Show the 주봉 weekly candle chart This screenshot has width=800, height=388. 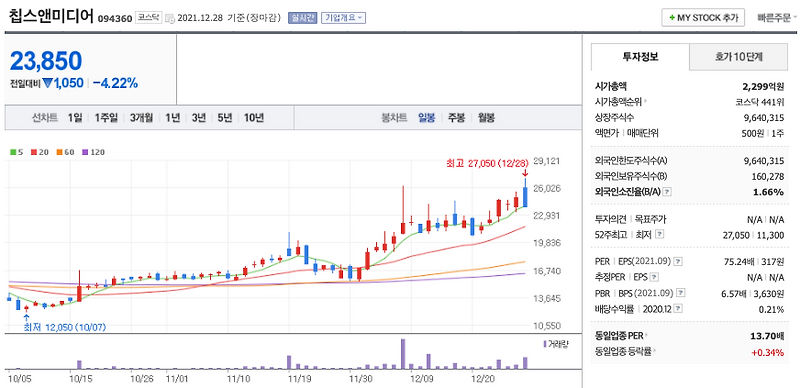457,118
